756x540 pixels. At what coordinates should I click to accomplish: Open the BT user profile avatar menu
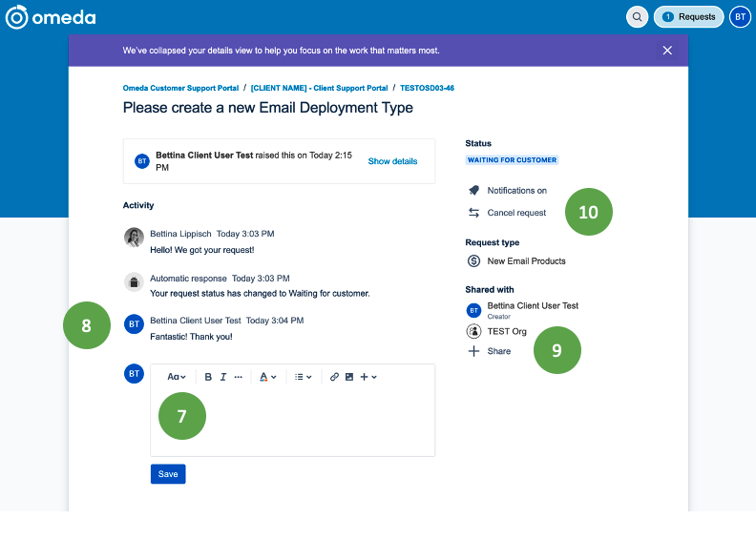[x=740, y=16]
